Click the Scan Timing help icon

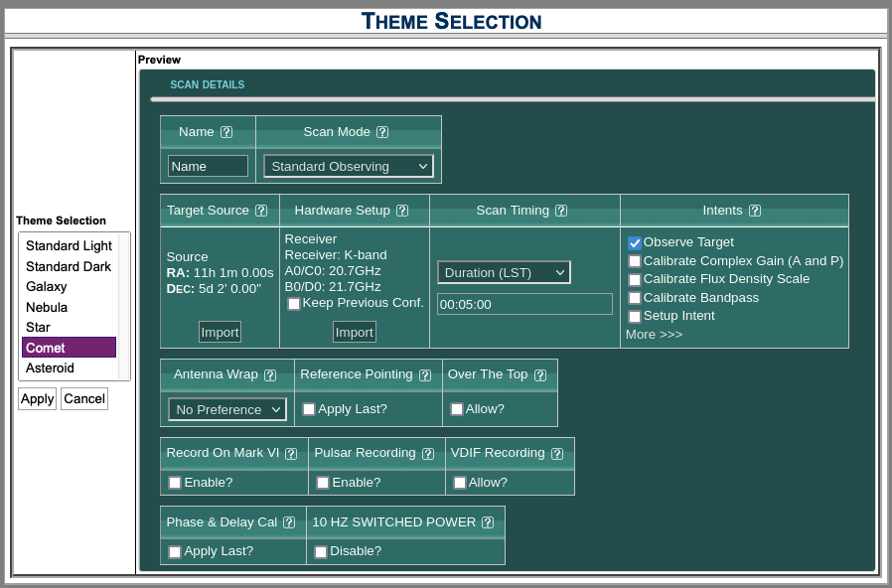tap(561, 211)
